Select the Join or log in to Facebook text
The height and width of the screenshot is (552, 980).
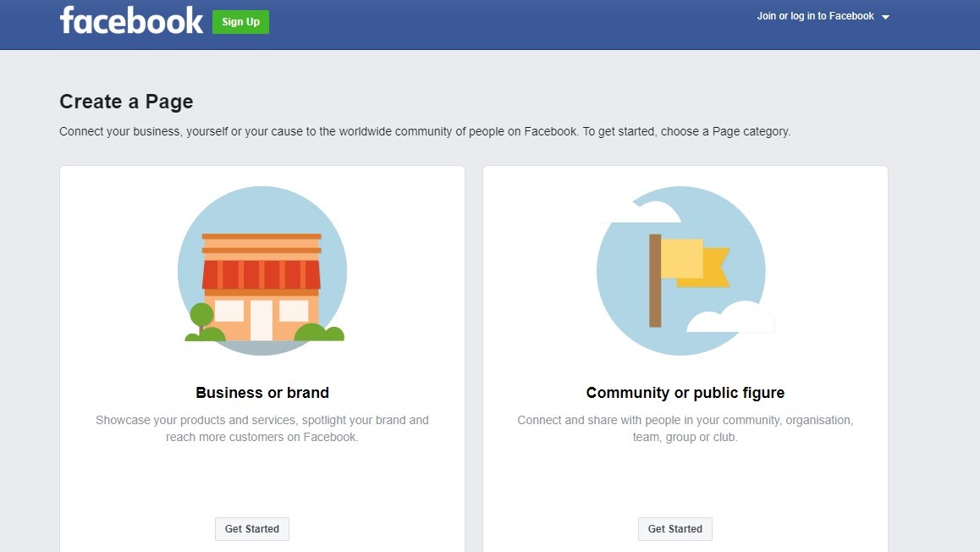tap(815, 16)
